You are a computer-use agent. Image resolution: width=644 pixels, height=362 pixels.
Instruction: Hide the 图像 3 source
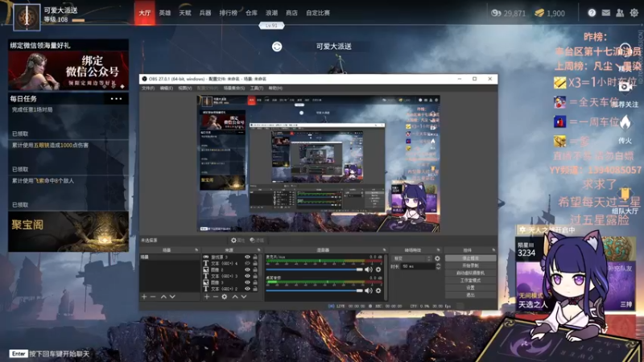[247, 282]
